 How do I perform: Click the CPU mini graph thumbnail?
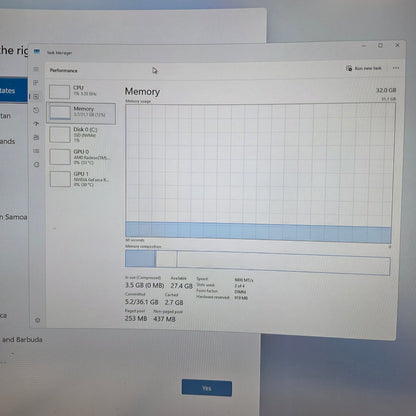pos(59,92)
